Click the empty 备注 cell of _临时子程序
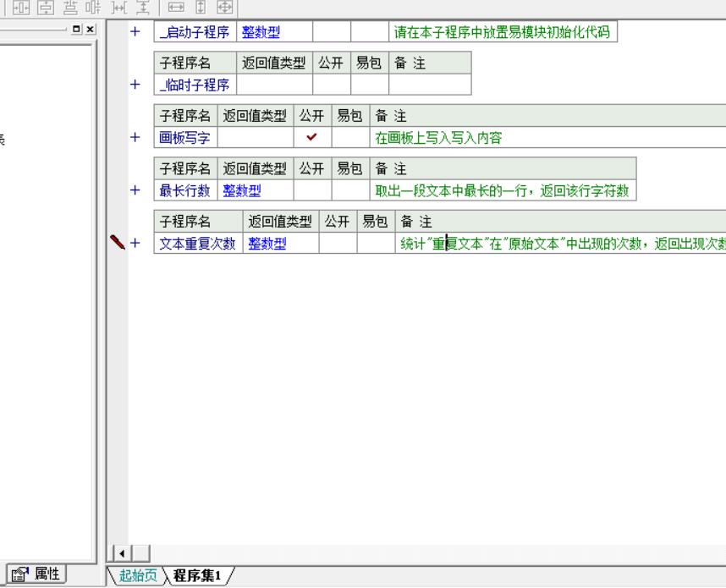Screen dimensions: 726x588 tap(428, 85)
